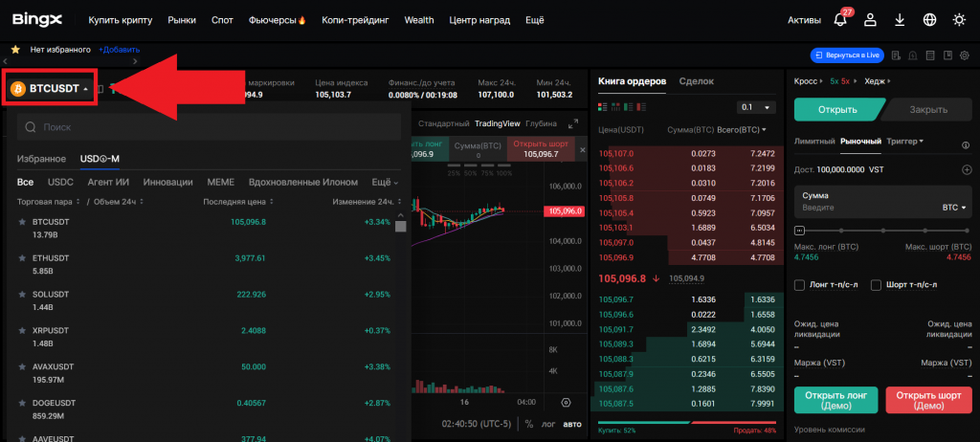This screenshot has width=980, height=442.
Task: Click the amount percentage slider handle
Action: point(800,231)
